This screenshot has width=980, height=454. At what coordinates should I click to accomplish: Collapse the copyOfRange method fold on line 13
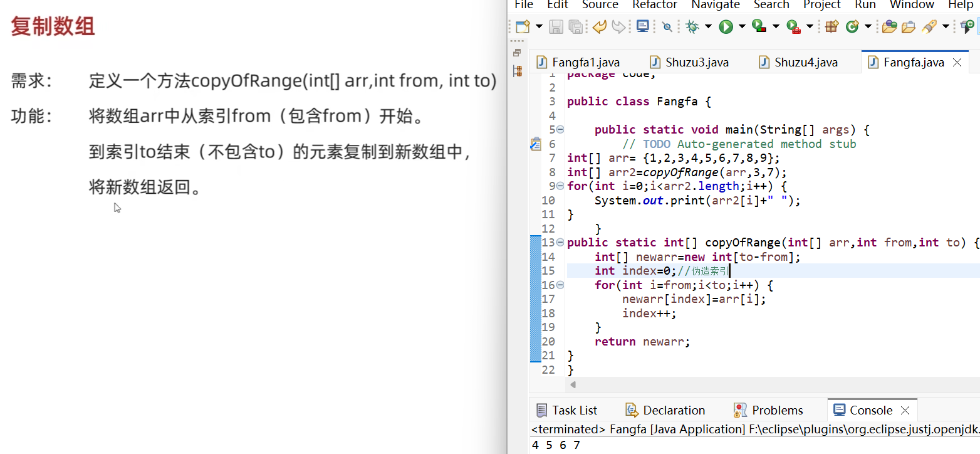coord(560,243)
